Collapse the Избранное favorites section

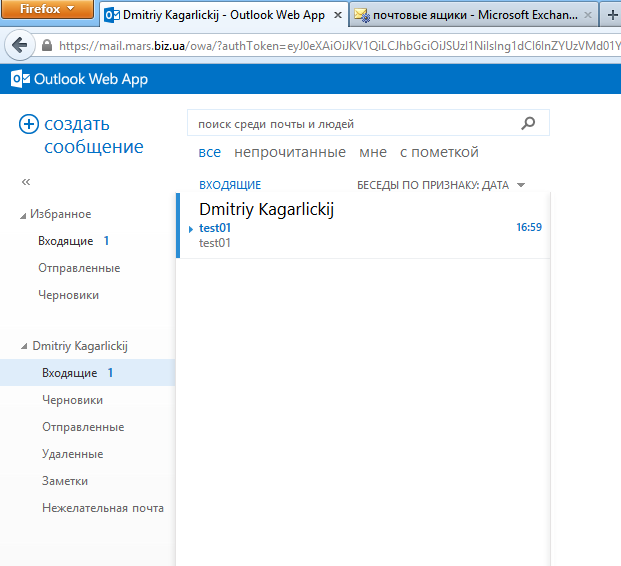click(x=24, y=215)
